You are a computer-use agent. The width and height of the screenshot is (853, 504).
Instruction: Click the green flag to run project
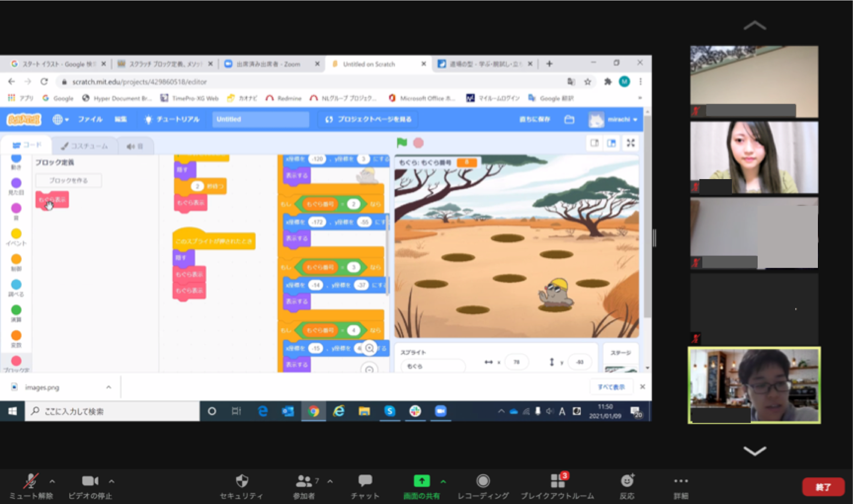coord(402,143)
